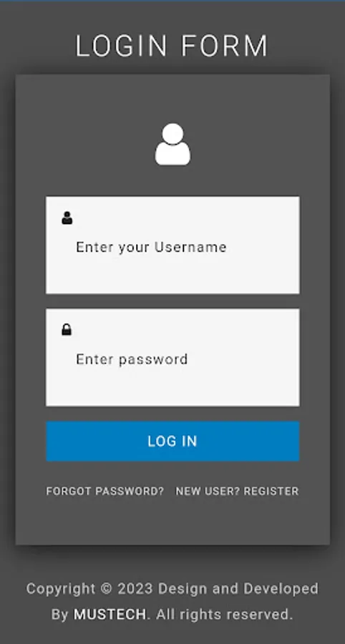Click the word REGISTER in the signup link
This screenshot has width=345, height=644.
click(x=271, y=491)
